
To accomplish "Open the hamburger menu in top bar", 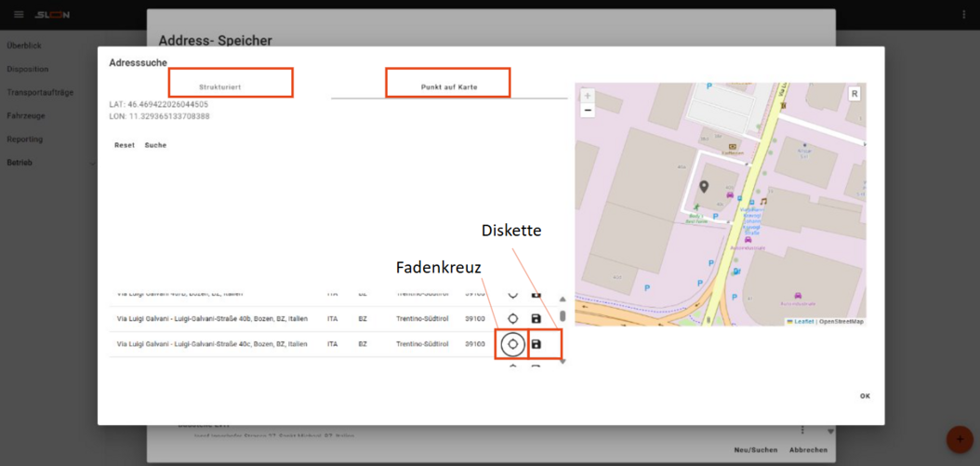I will [19, 15].
